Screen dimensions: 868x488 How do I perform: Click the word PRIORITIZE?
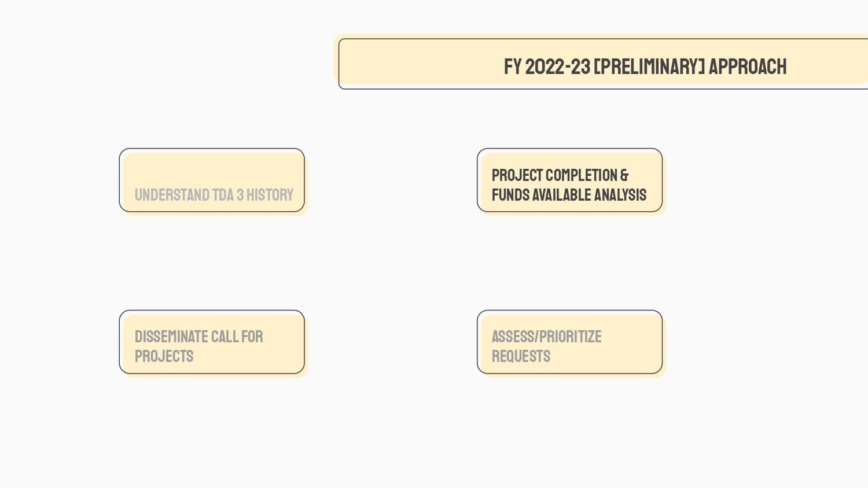(570, 337)
